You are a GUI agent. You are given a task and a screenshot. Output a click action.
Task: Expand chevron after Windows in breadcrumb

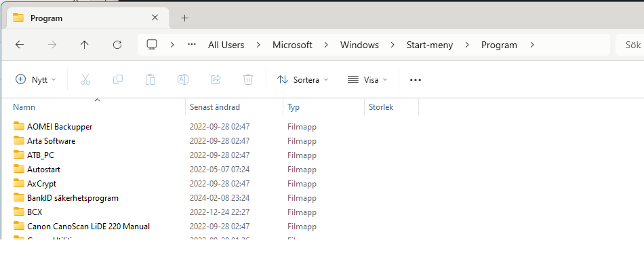click(x=393, y=45)
